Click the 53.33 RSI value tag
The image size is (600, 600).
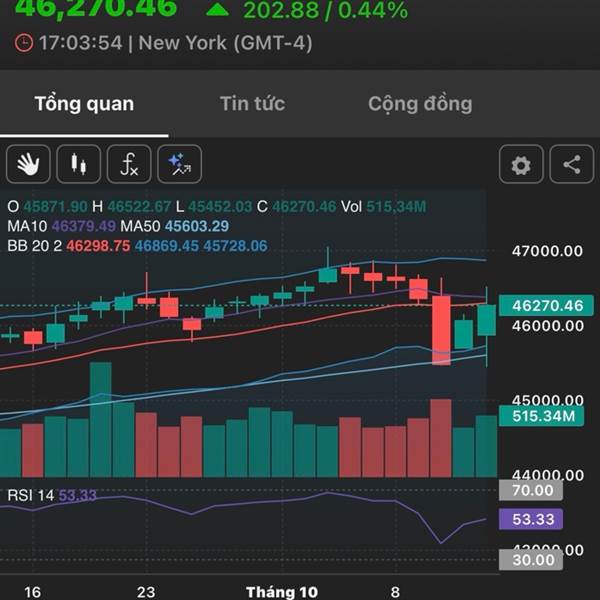[x=531, y=519]
